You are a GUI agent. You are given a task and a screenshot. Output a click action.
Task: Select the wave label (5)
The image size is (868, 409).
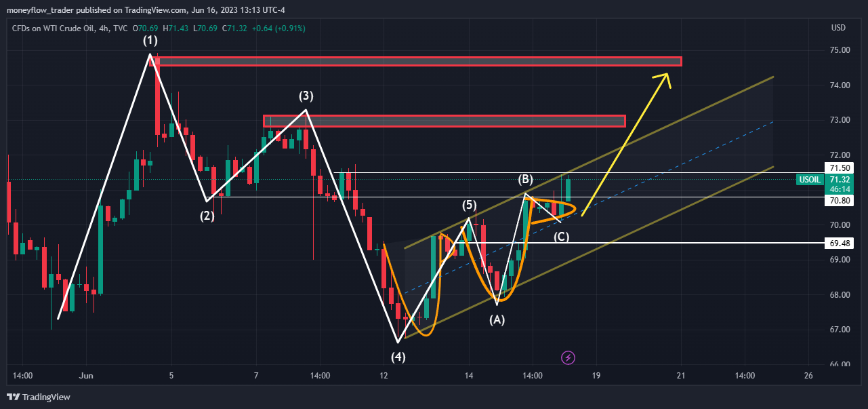pos(470,205)
